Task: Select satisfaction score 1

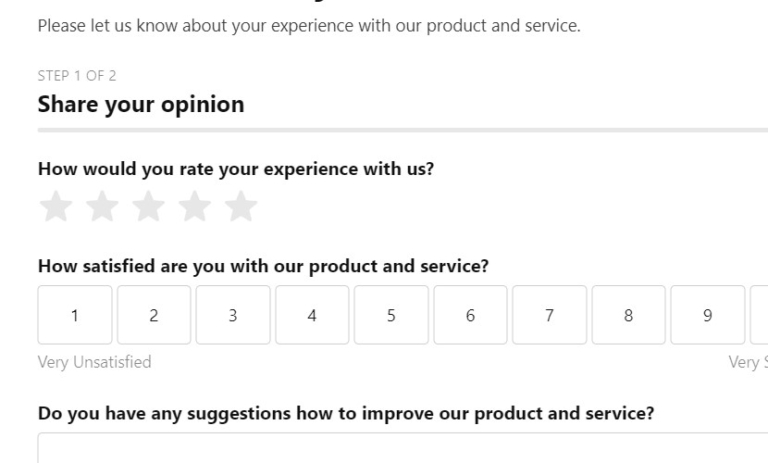Action: (x=74, y=315)
